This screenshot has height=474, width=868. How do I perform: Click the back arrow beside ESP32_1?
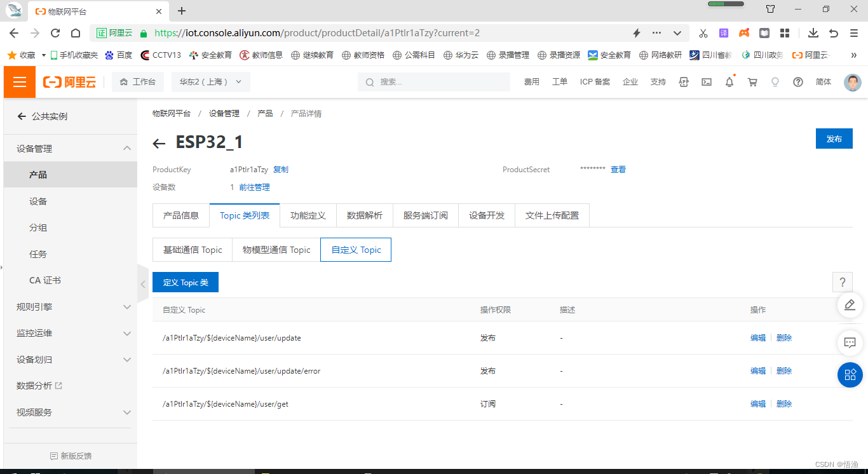point(159,144)
